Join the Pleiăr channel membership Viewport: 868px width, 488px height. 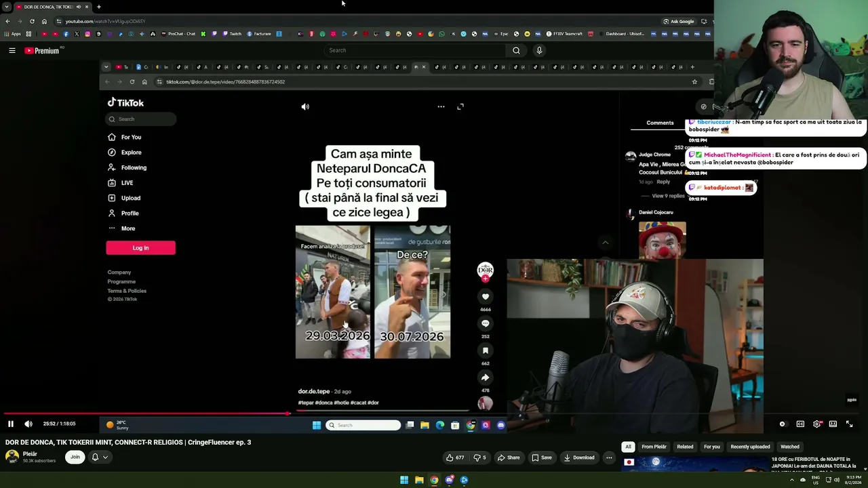(x=75, y=457)
